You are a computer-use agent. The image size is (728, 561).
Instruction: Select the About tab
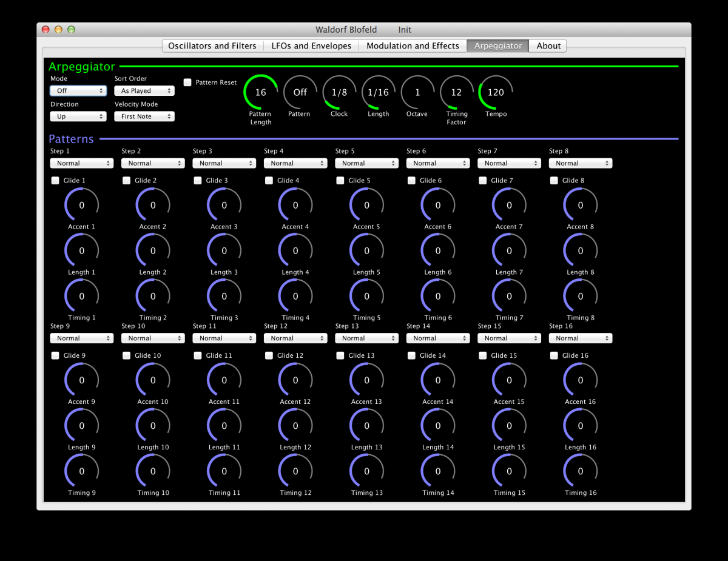pyautogui.click(x=548, y=46)
